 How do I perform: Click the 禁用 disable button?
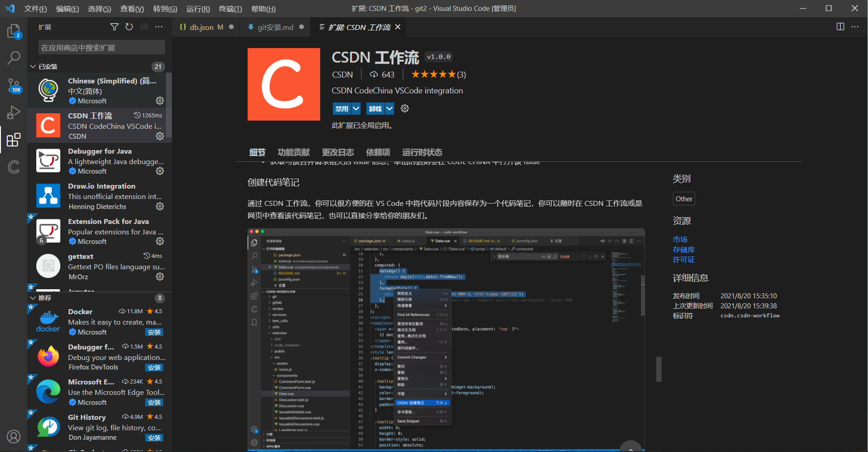pos(342,108)
